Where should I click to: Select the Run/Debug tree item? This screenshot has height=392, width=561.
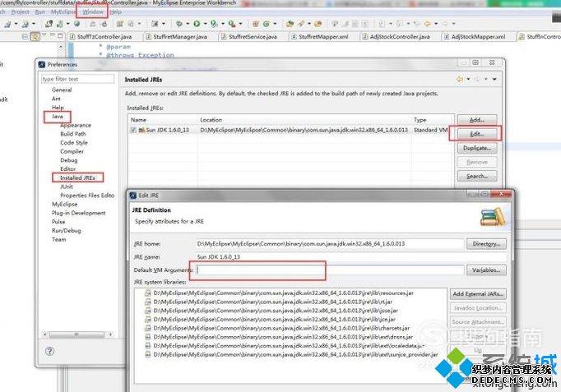coord(66,231)
